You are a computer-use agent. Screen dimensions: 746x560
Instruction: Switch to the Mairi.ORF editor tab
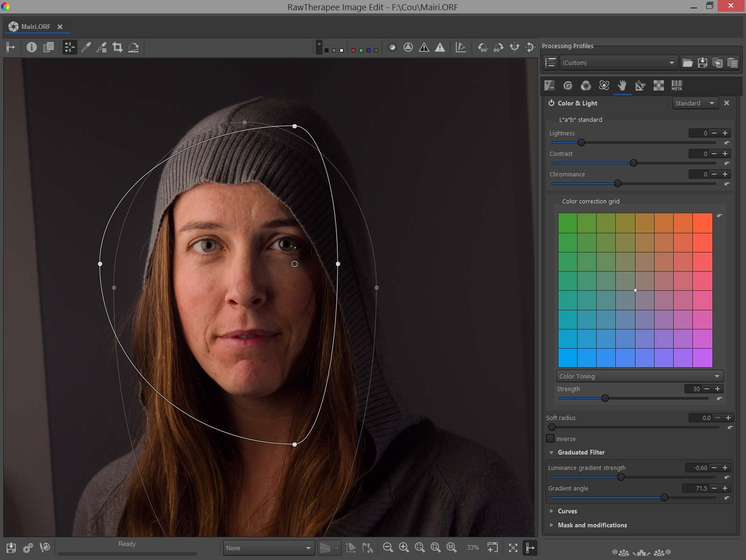(36, 27)
